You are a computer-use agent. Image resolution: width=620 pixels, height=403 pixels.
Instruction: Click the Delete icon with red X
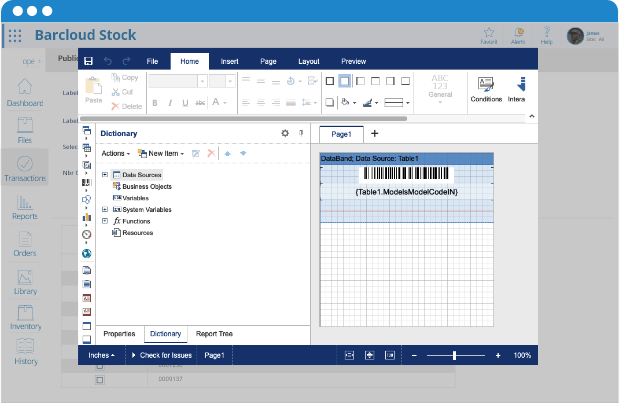tap(127, 106)
